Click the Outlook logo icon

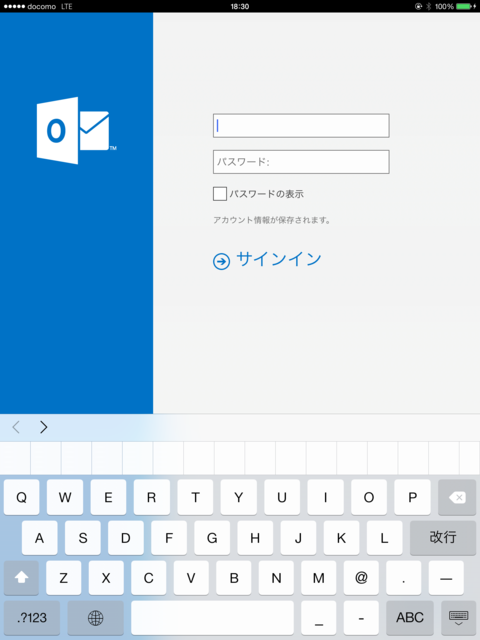click(76, 131)
